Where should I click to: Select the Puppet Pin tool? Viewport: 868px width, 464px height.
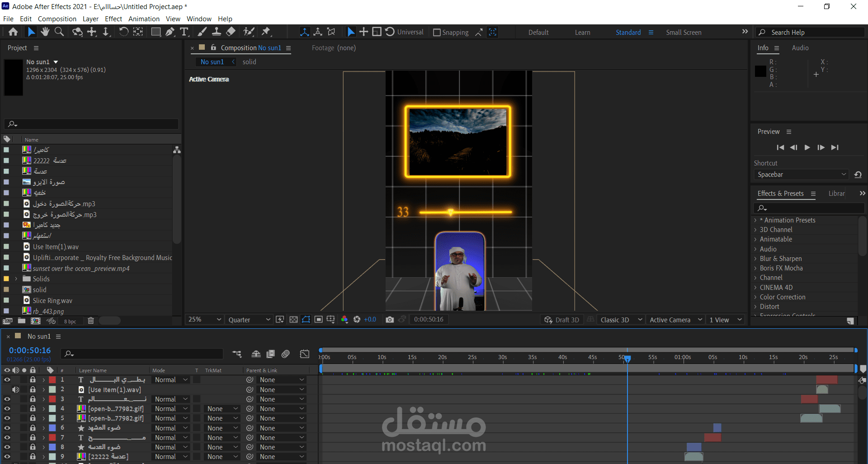(x=266, y=32)
